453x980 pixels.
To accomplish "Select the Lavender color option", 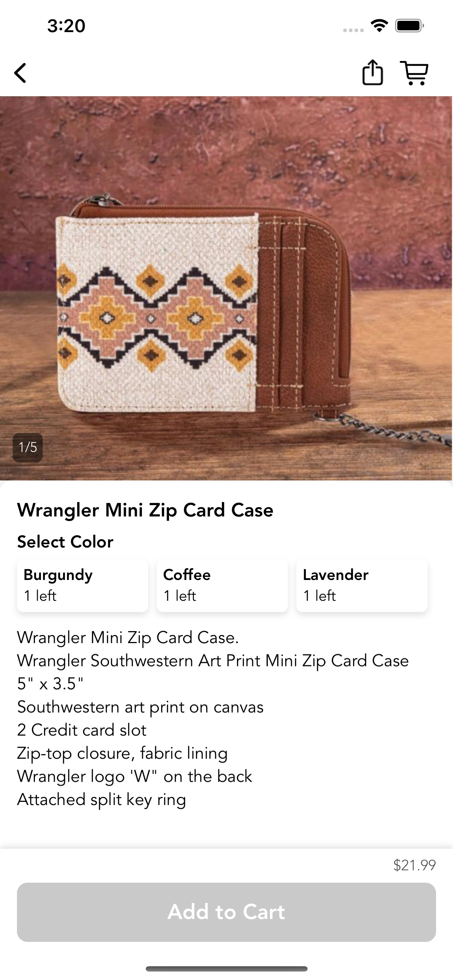I will [x=362, y=586].
